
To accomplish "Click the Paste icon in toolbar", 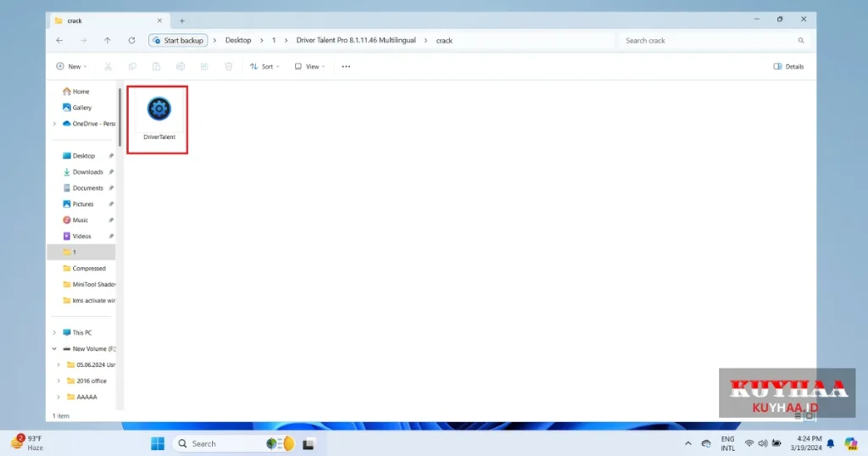I will tap(156, 66).
